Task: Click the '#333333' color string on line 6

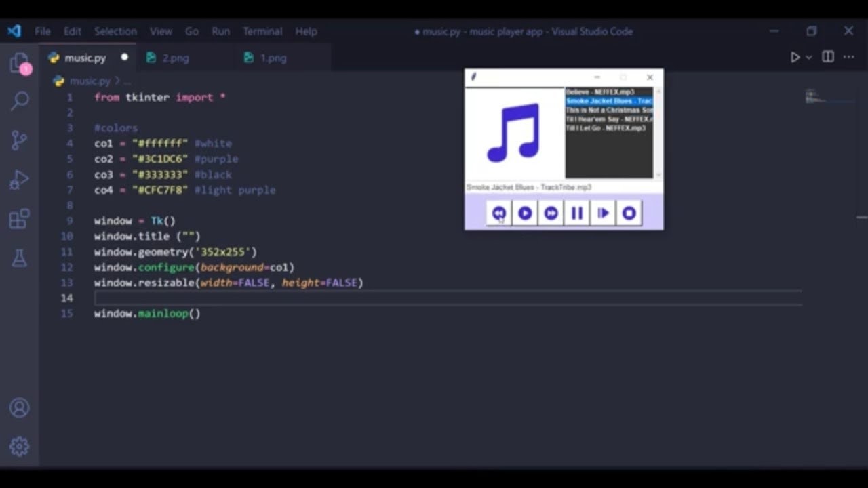Action: (x=160, y=175)
